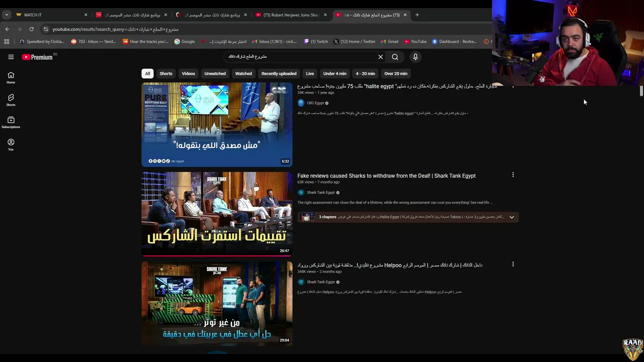Close the WATCH IT tab
The image size is (644, 362).
point(86,15)
